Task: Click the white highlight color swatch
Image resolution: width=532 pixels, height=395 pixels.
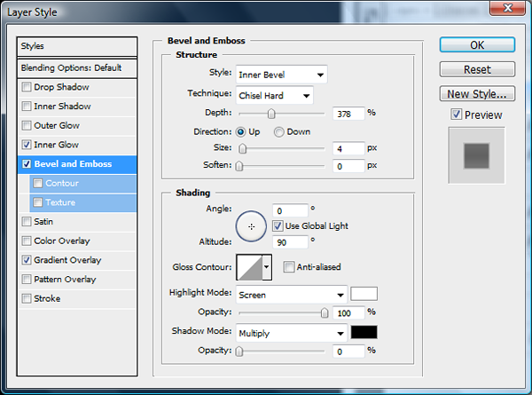Action: 364,294
